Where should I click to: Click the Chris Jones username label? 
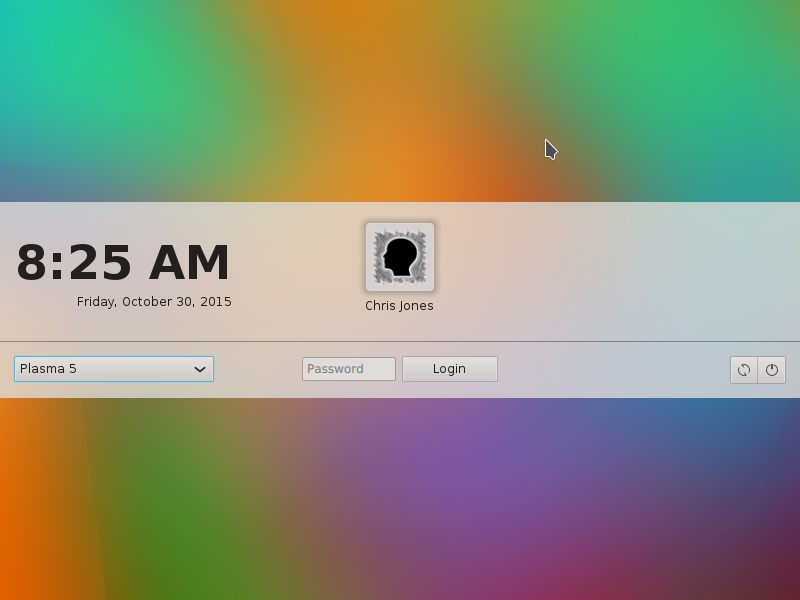coord(399,306)
